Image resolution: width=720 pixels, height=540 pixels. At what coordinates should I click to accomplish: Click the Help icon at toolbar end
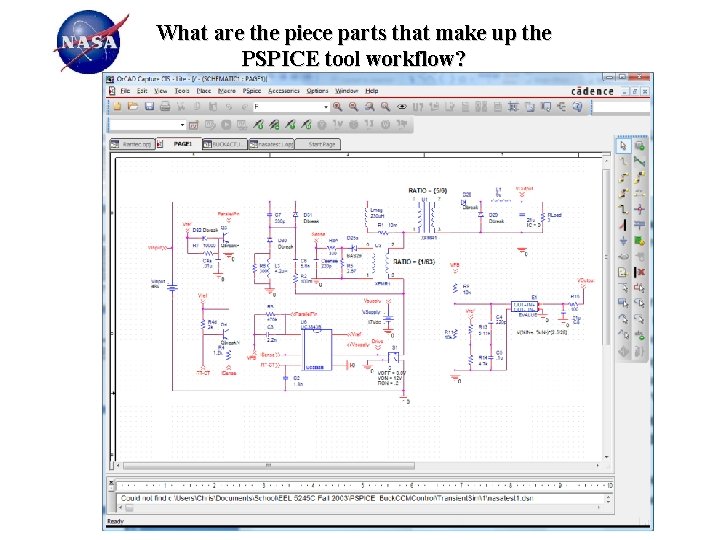tap(578, 107)
